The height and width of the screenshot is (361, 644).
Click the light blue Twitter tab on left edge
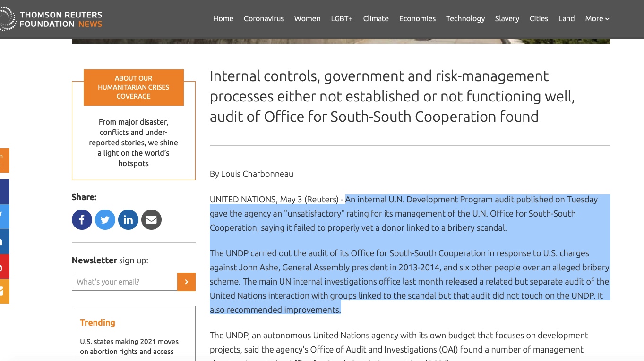[4, 217]
